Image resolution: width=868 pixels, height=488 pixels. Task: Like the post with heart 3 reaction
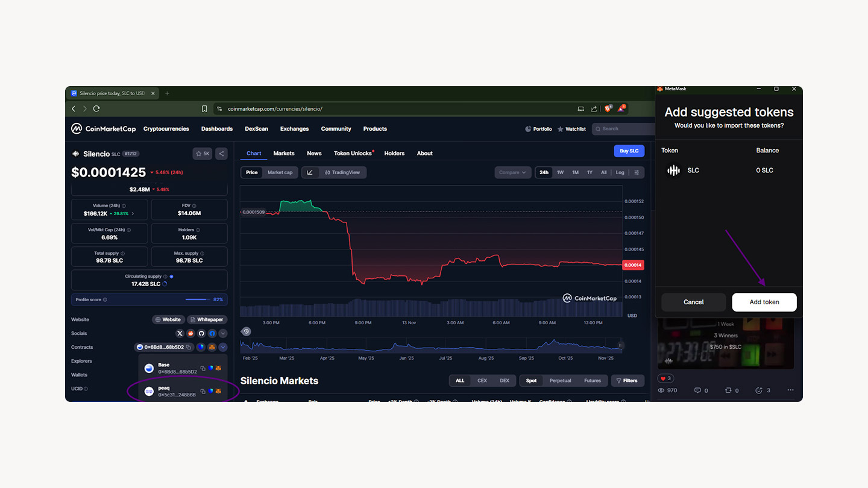[665, 378]
